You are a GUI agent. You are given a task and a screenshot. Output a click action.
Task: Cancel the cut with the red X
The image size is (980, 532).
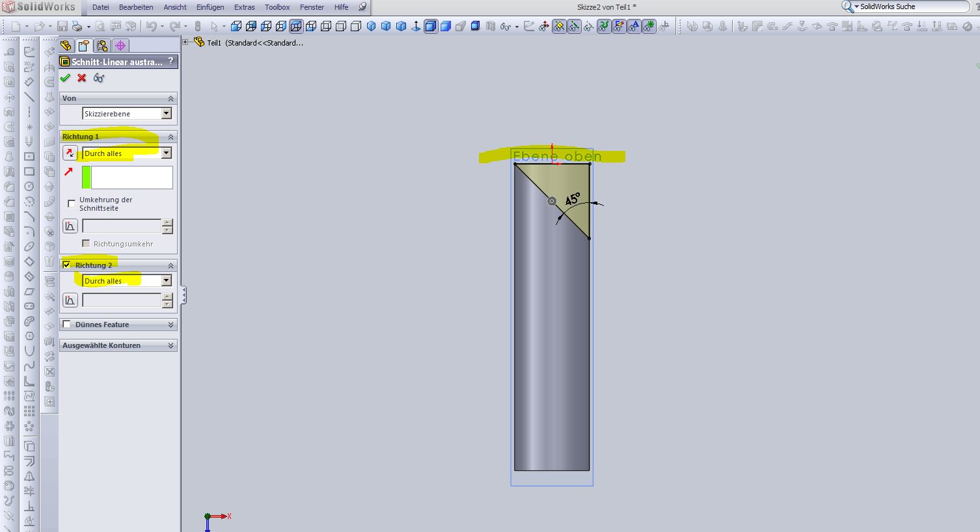coord(81,78)
